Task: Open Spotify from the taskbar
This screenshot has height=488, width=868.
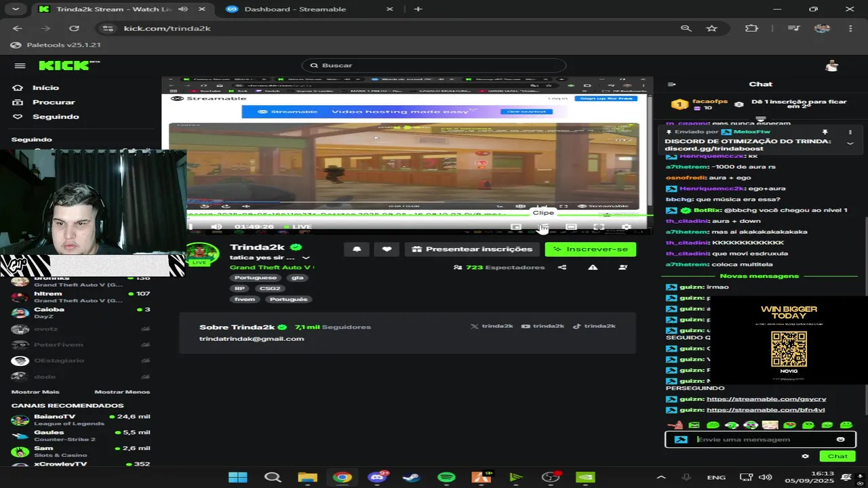Action: coord(446,477)
